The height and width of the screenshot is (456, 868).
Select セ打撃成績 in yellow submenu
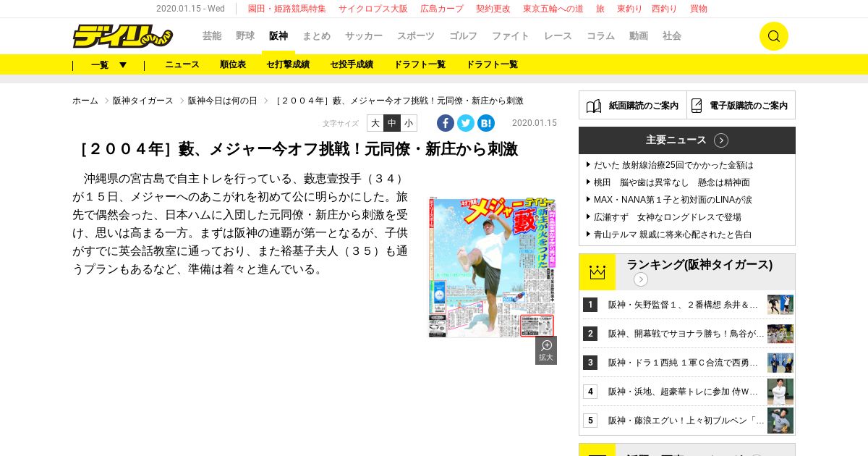click(288, 64)
